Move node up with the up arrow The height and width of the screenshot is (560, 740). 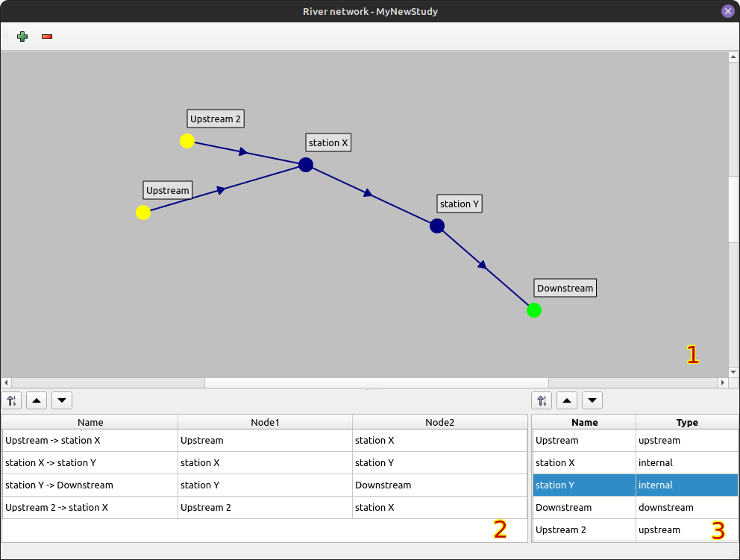567,400
